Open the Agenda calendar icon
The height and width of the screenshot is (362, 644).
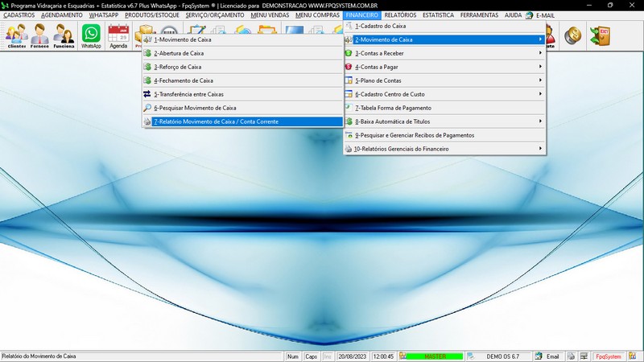(118, 35)
